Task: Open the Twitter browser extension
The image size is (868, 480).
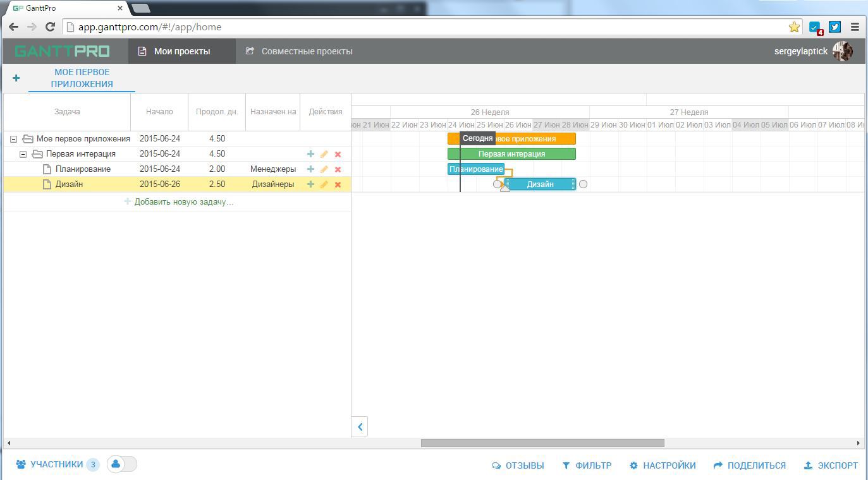Action: (835, 27)
